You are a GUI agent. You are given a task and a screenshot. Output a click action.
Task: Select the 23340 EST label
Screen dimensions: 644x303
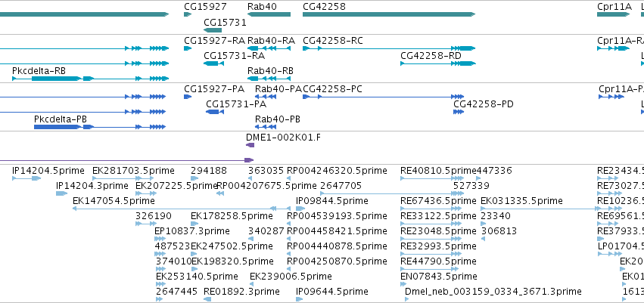[496, 215]
